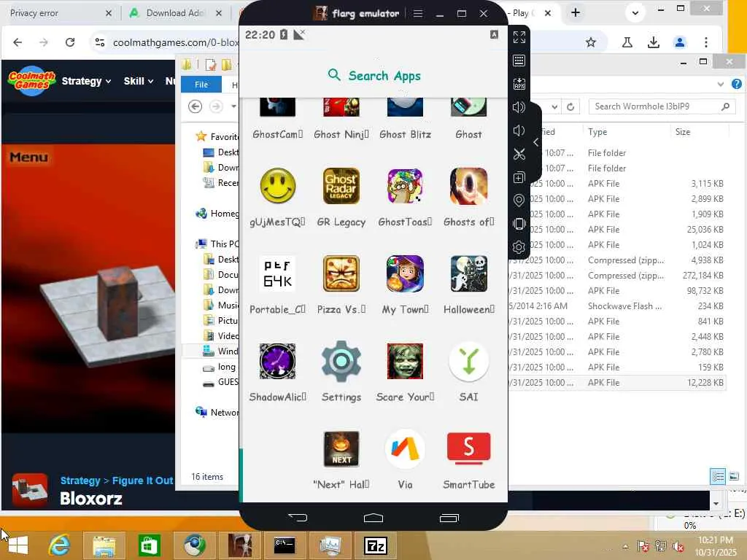Open the yellow smiley gUjMesTQ app

click(x=277, y=186)
